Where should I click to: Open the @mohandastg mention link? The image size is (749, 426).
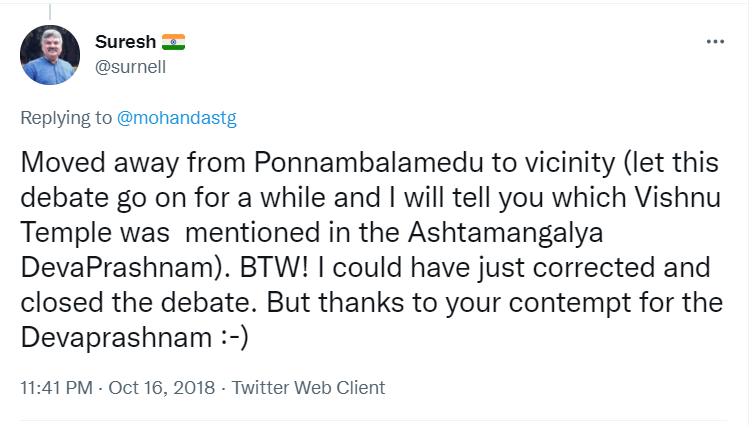[x=177, y=118]
